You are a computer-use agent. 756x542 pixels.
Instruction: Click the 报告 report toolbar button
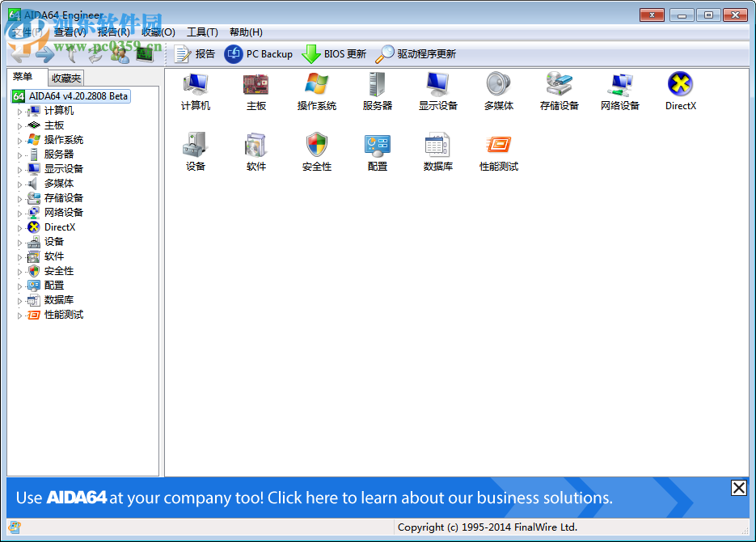click(x=194, y=54)
